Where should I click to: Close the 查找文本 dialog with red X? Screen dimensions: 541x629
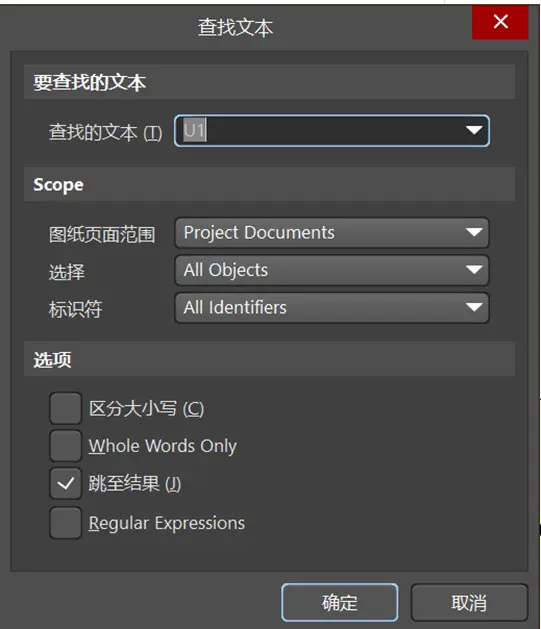tap(500, 22)
